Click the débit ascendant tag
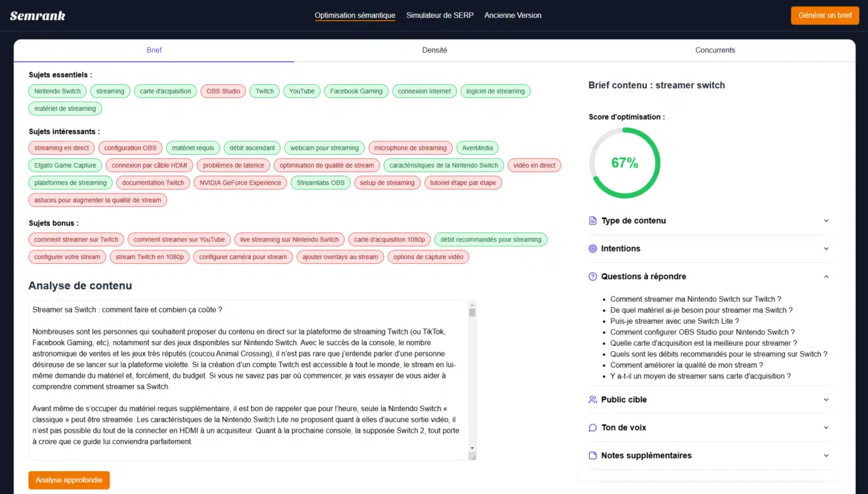868x494 pixels. tap(252, 148)
